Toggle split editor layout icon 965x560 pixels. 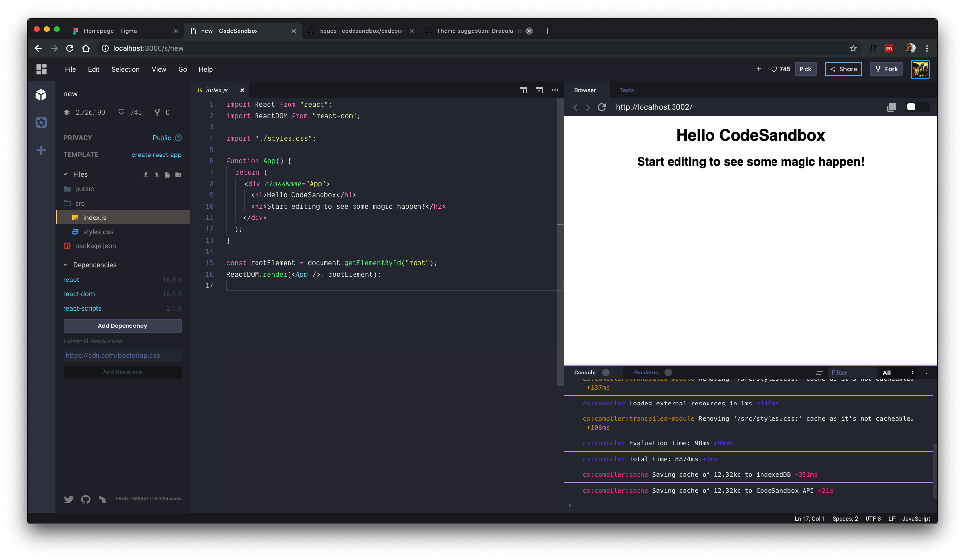point(523,90)
